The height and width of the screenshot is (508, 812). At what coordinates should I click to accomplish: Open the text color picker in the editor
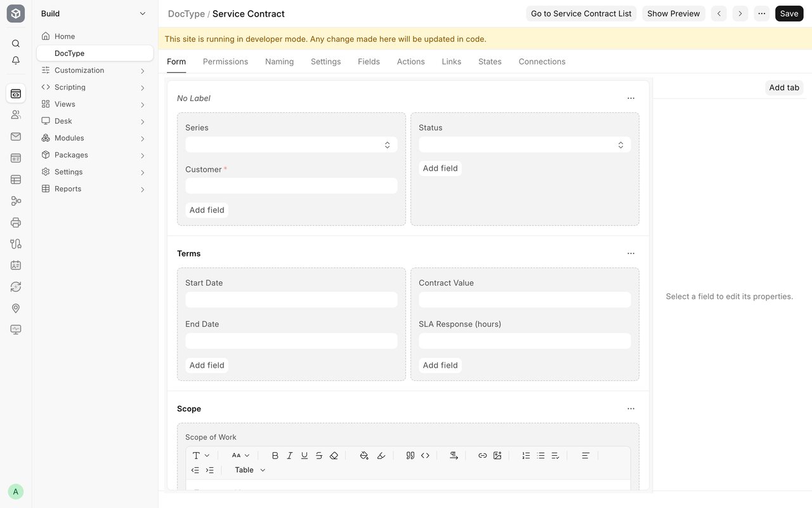pyautogui.click(x=364, y=455)
